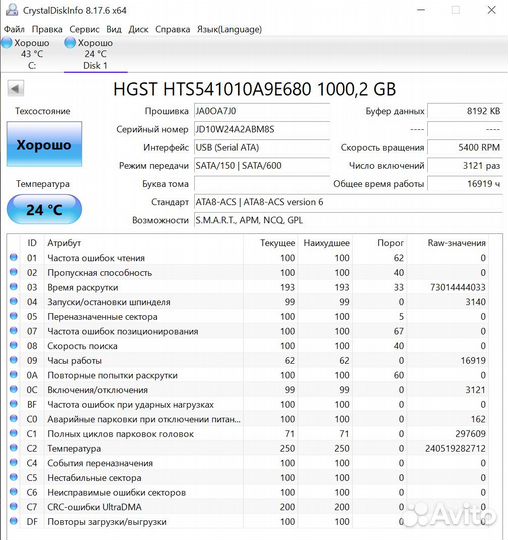Screen dimensions: 508x540
Task: Open the Файл menu
Action: [x=14, y=29]
